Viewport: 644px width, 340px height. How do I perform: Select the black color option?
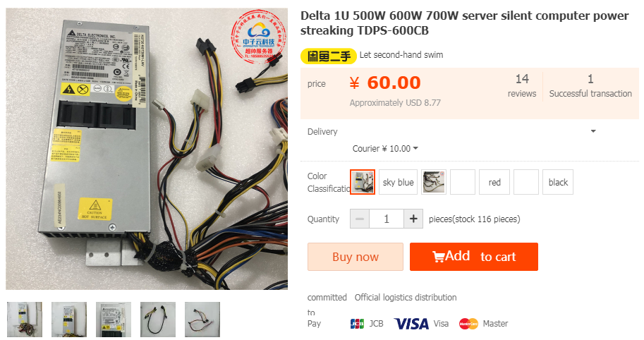(x=558, y=182)
